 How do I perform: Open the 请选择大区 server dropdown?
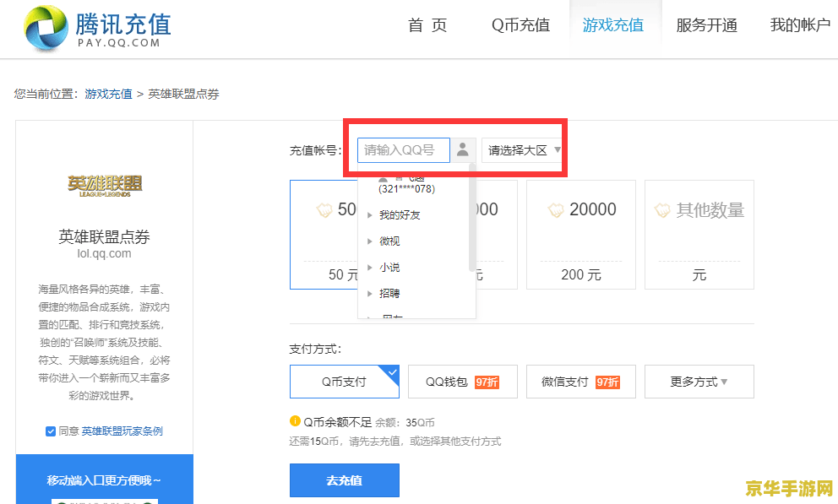click(523, 150)
